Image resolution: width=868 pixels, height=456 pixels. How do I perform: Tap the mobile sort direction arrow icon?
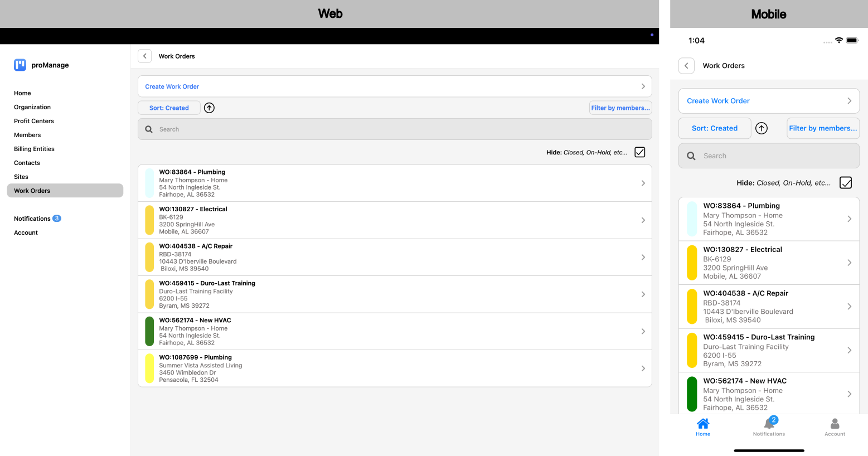[x=762, y=128]
